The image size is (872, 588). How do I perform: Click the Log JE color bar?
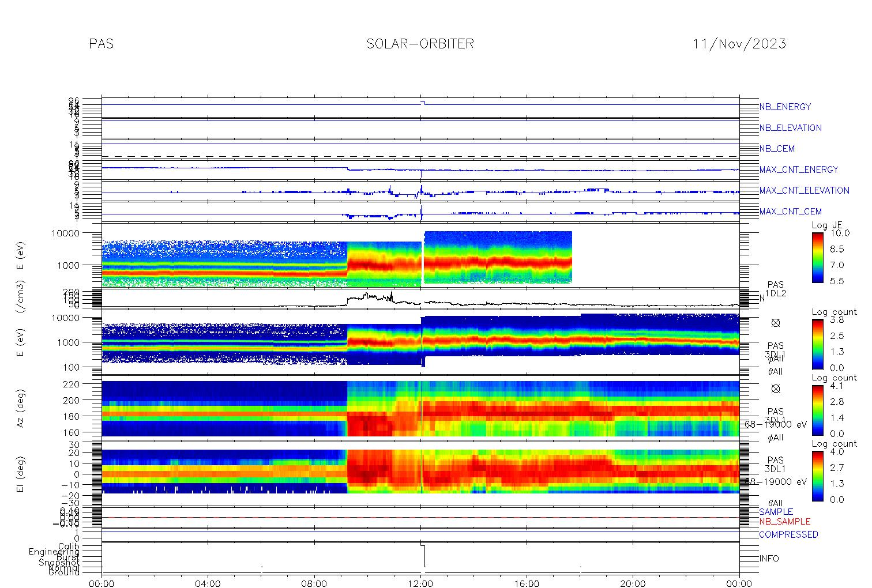click(817, 258)
